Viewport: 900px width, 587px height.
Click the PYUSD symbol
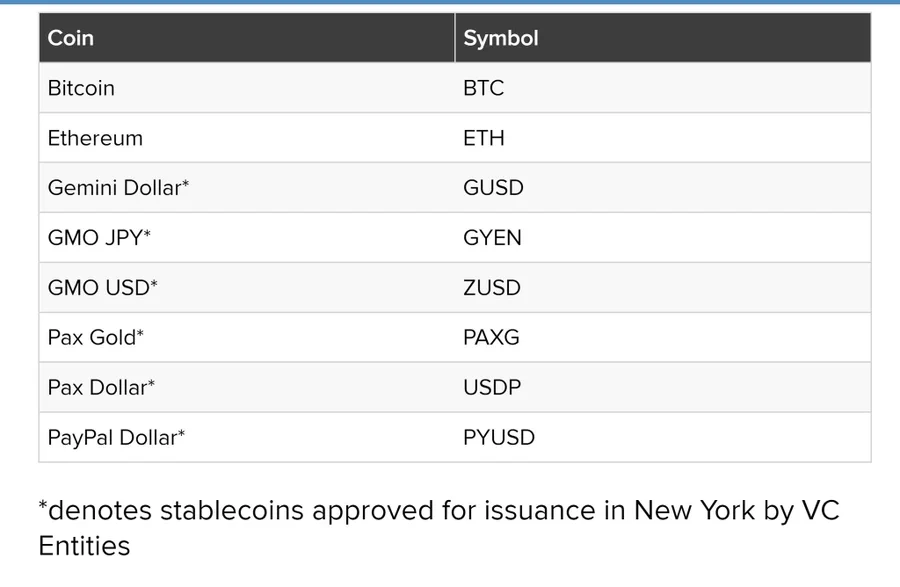pyautogui.click(x=499, y=437)
